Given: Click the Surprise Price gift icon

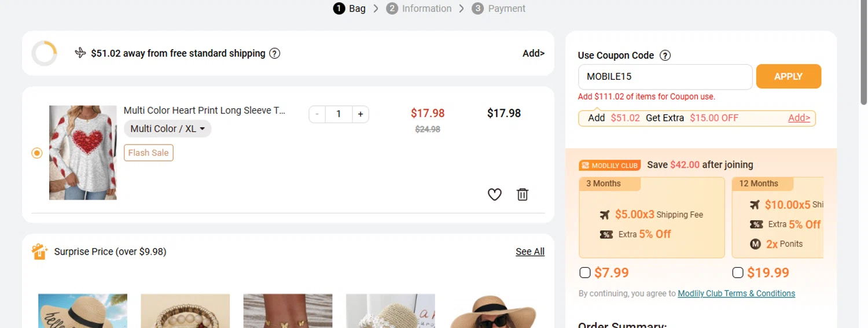Looking at the screenshot, I should pyautogui.click(x=39, y=252).
